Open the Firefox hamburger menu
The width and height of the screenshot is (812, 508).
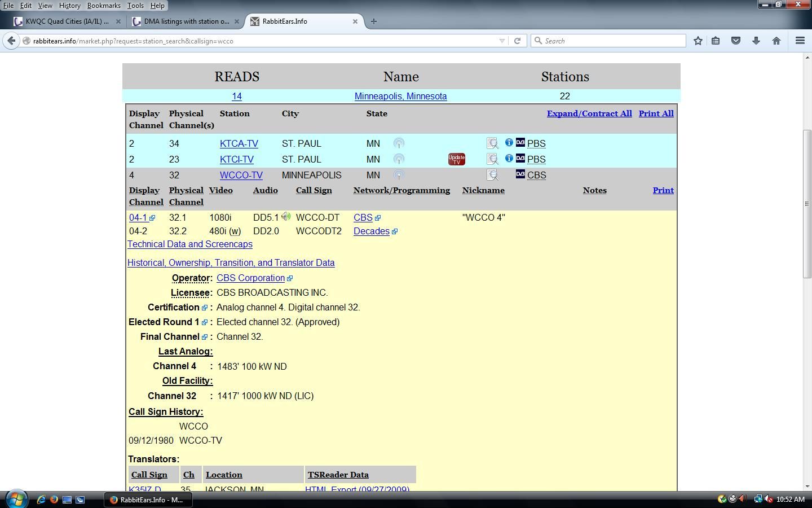click(x=800, y=41)
